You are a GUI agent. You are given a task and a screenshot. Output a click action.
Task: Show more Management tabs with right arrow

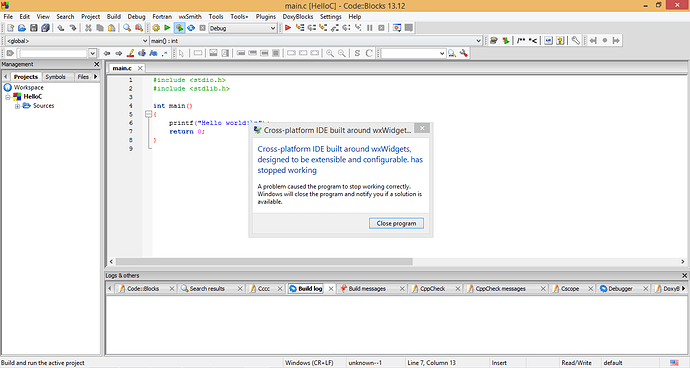(x=95, y=77)
